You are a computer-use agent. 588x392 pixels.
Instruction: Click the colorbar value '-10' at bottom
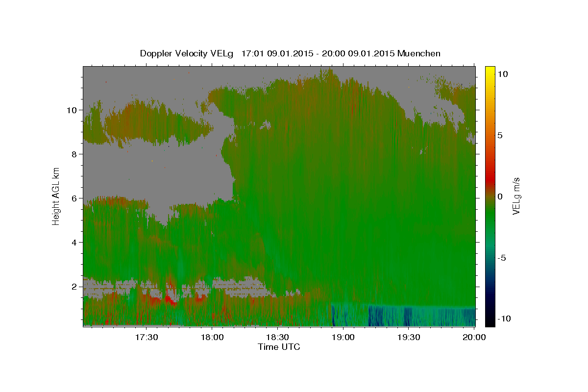pyautogui.click(x=504, y=319)
